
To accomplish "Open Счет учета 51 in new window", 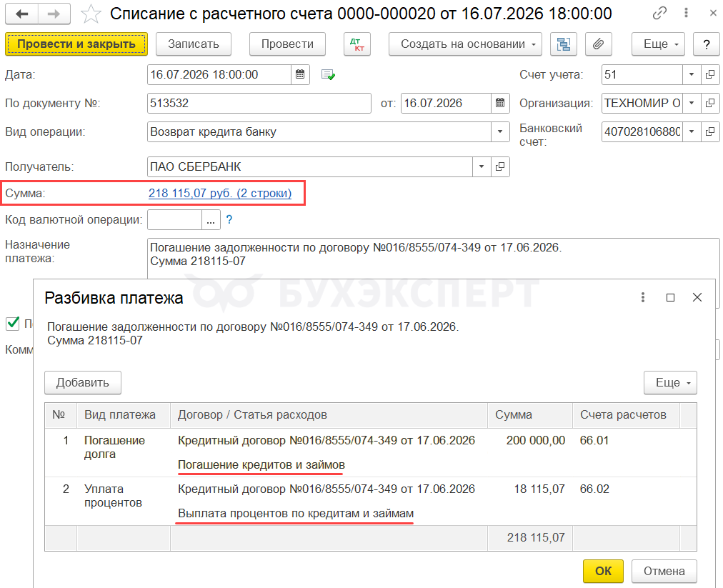I will 711,75.
